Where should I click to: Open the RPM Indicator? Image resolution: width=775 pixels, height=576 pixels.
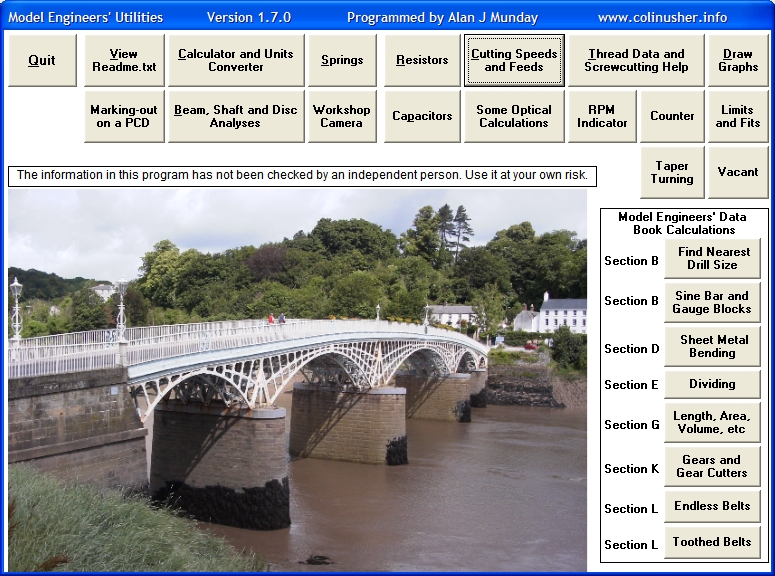click(602, 116)
